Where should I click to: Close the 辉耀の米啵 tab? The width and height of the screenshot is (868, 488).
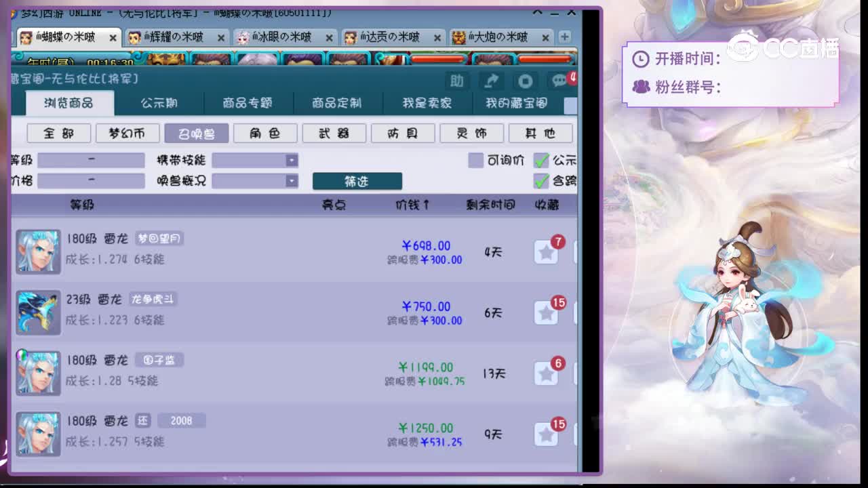point(221,38)
